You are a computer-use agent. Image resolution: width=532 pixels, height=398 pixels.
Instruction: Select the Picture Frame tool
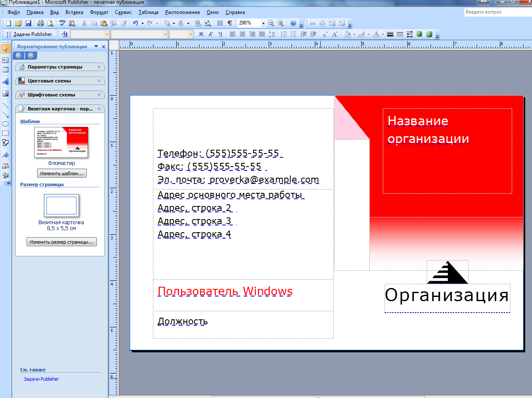(5, 93)
